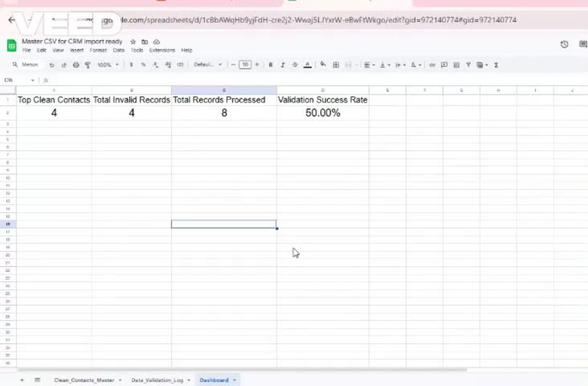Open the Google Sheets home icon
Viewport: 588px width, 386px height.
(12, 45)
